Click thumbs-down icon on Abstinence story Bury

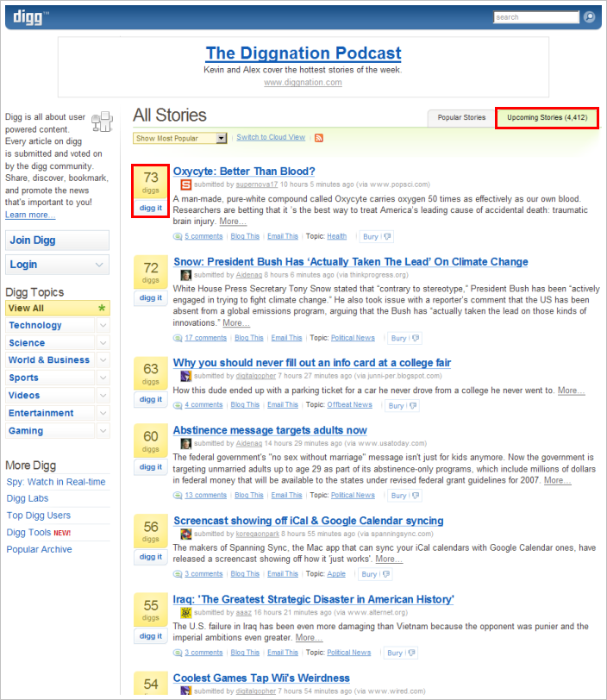(416, 496)
